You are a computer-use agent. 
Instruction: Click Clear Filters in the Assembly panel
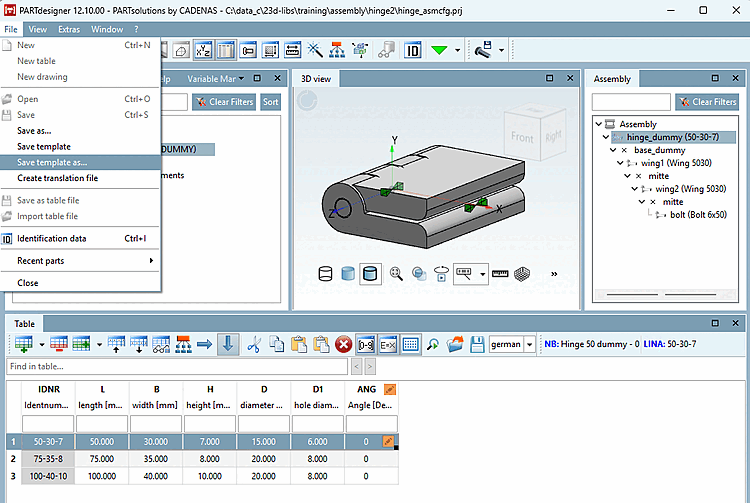pos(707,102)
